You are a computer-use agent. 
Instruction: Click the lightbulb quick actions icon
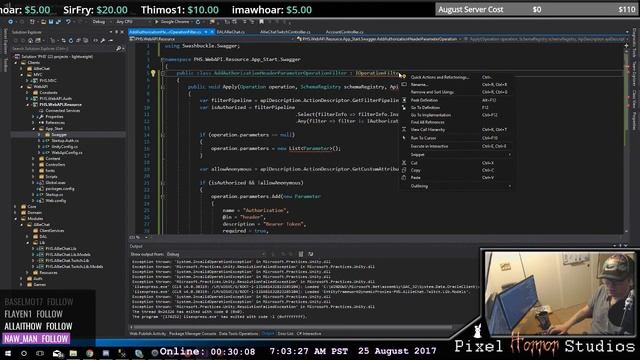click(x=153, y=73)
